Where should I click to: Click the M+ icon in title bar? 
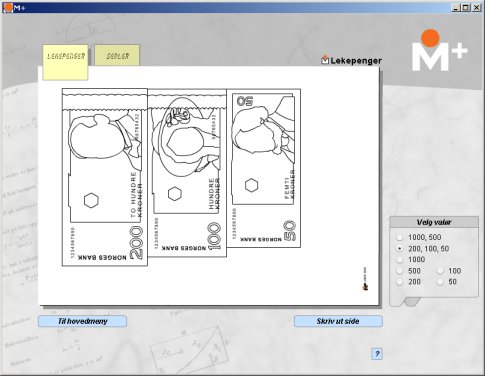point(8,7)
